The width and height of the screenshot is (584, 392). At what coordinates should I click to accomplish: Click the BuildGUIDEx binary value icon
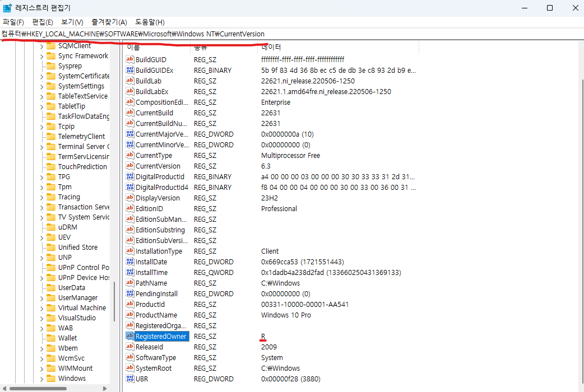(x=129, y=70)
